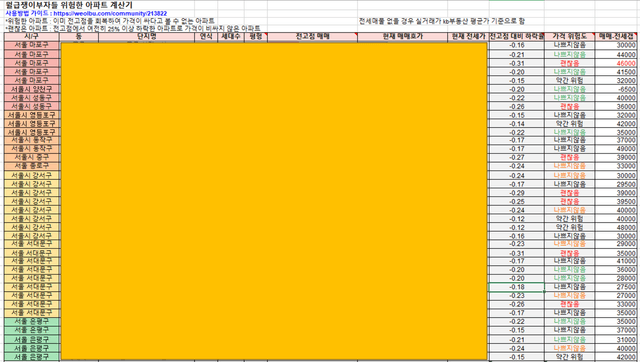Screen dimensions: 640x362
Task: Click the 서울 종로구 district cell
Action: [32, 166]
